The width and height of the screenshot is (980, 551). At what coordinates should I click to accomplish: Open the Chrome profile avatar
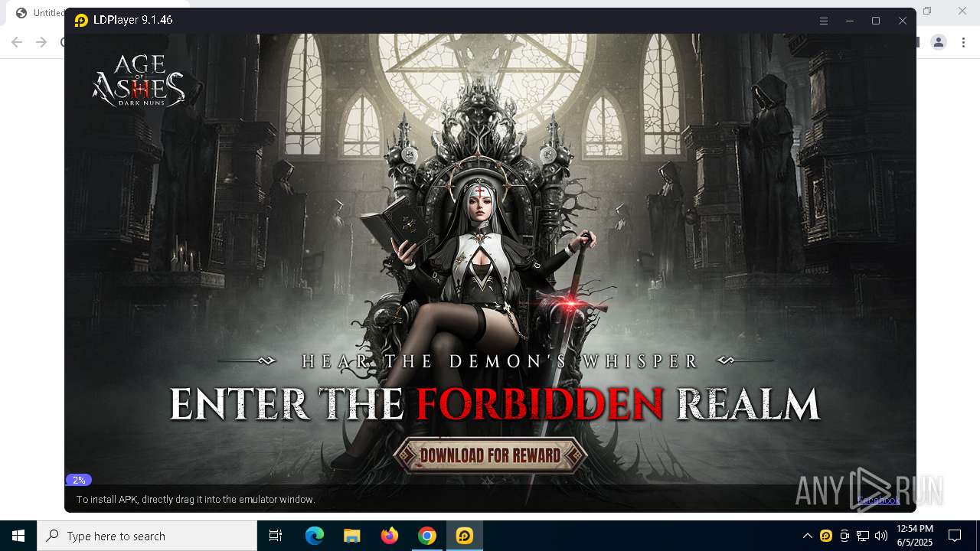(x=939, y=42)
